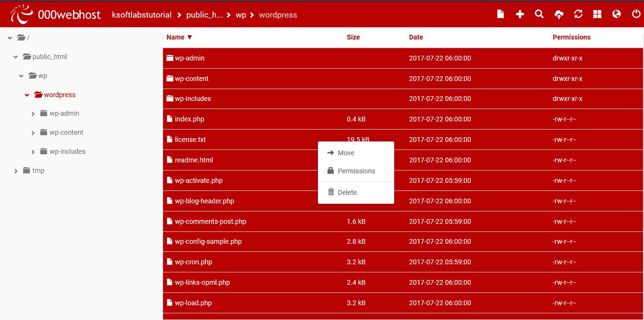
Task: Open the search magnifier icon
Action: (x=539, y=14)
